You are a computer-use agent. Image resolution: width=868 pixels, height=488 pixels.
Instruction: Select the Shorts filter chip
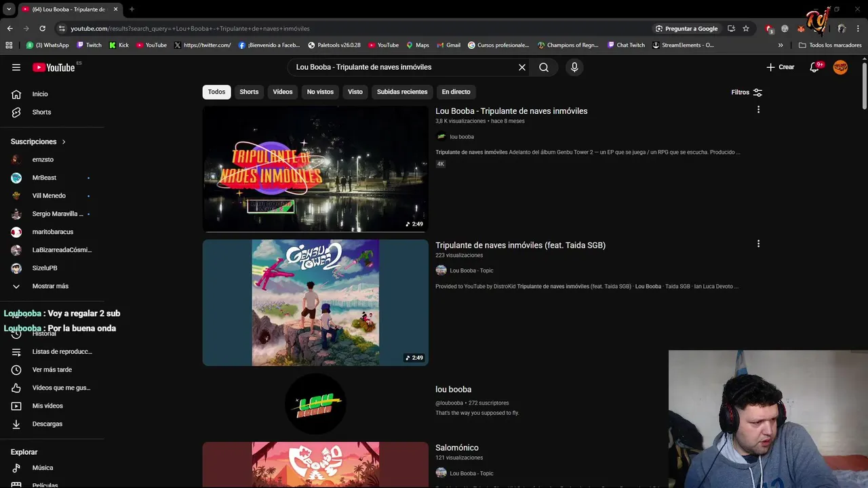pyautogui.click(x=249, y=92)
